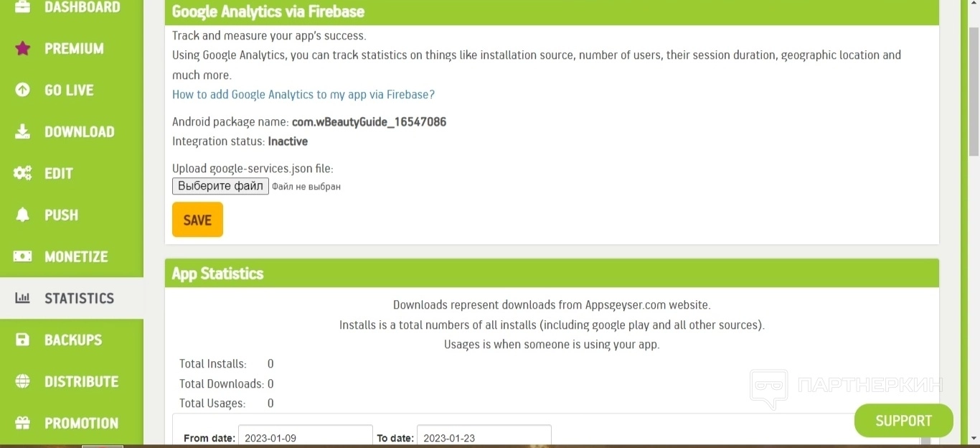Image resolution: width=980 pixels, height=448 pixels.
Task: Open the SUPPORT chat button
Action: [903, 421]
